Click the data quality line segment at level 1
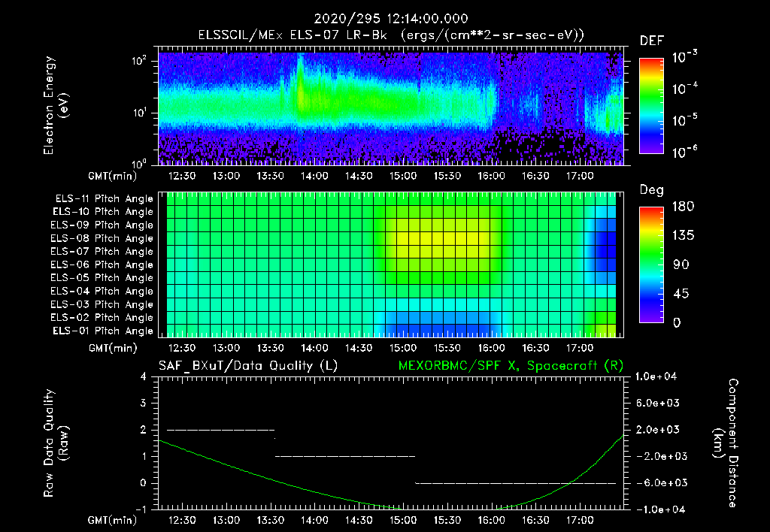 [x=345, y=456]
